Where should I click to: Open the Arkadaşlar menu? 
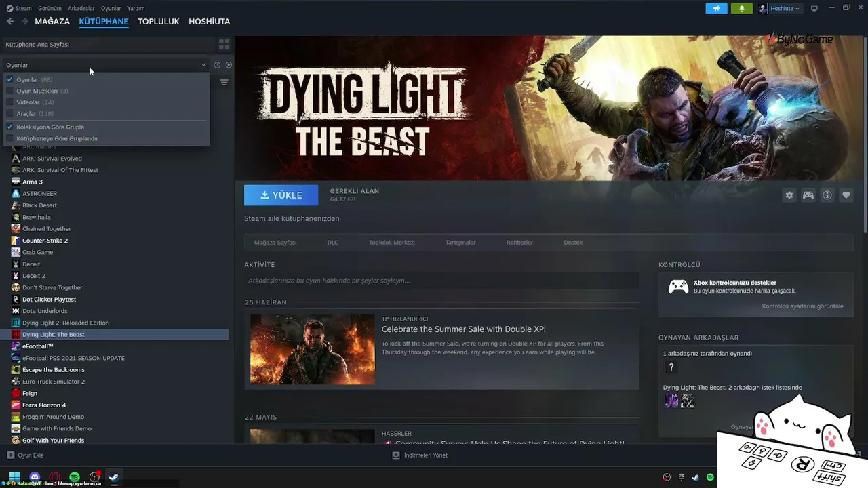pyautogui.click(x=81, y=8)
